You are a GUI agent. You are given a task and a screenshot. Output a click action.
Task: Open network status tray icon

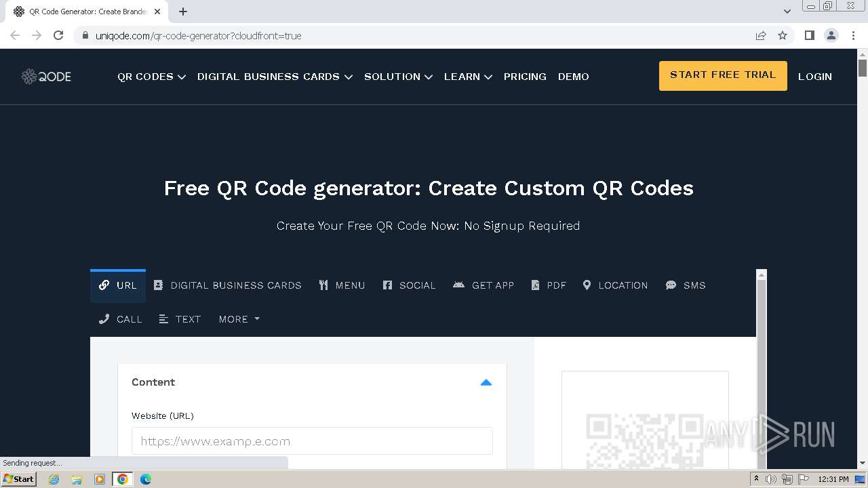click(x=787, y=479)
